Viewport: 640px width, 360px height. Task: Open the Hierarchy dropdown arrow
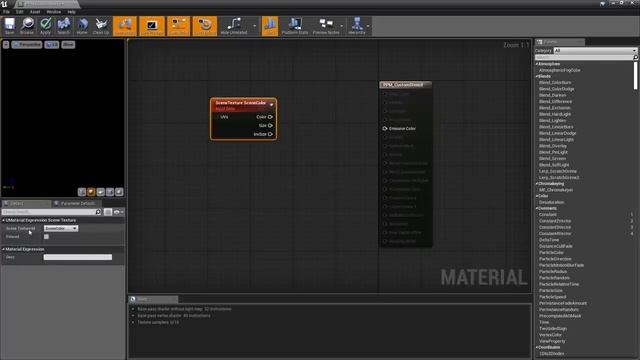368,26
